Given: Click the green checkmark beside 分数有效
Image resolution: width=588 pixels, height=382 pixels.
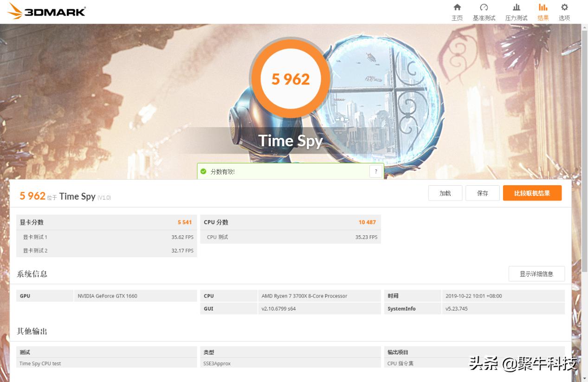Looking at the screenshot, I should coord(204,171).
